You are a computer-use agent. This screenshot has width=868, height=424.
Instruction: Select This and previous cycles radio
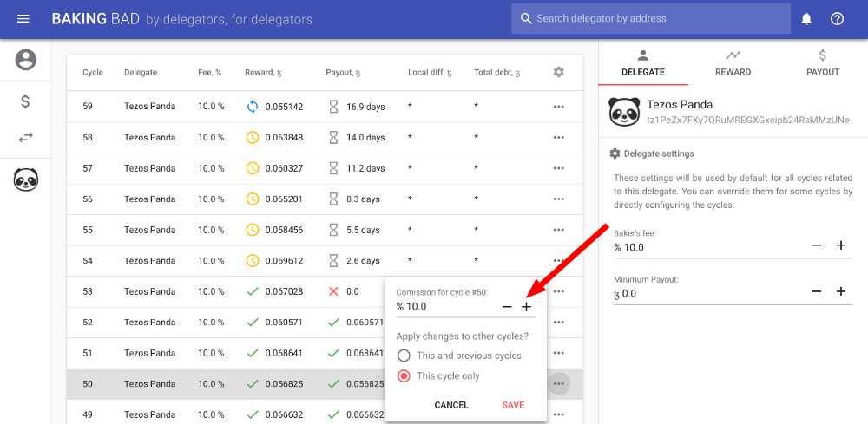point(404,356)
